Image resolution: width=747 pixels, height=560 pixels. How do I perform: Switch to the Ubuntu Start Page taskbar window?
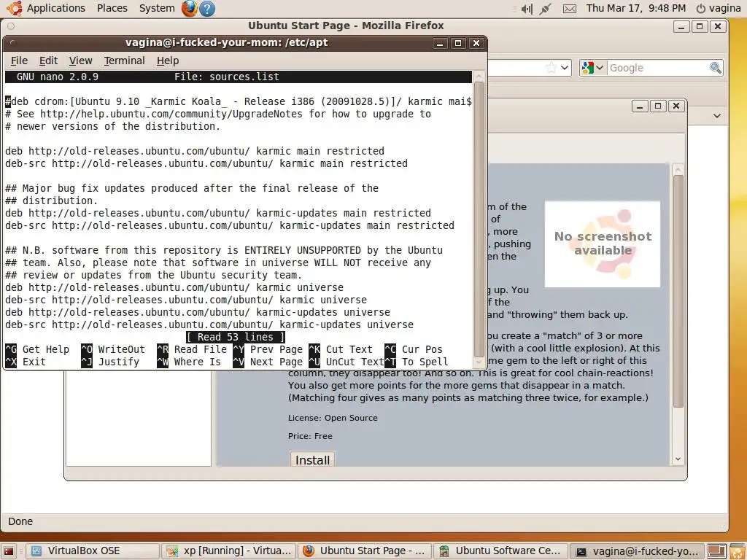pos(365,551)
